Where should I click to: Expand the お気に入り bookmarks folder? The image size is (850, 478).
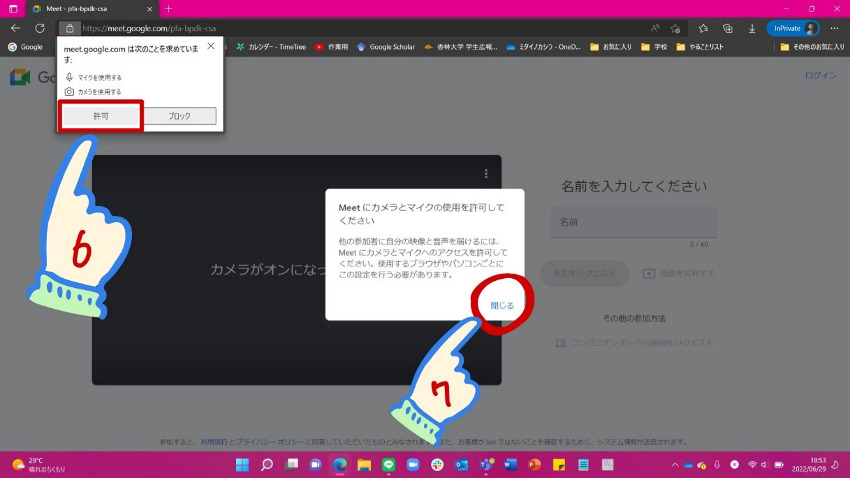point(611,47)
